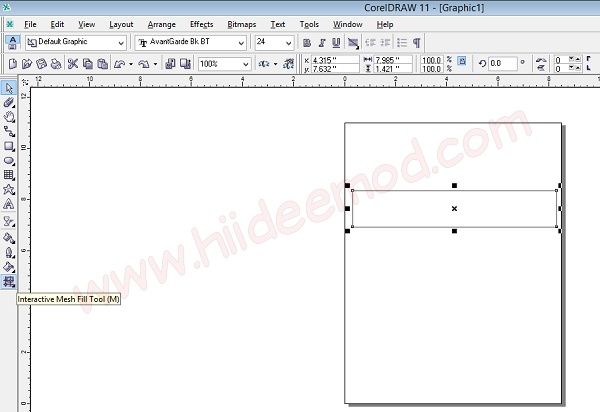Click the Open file icon
Viewport: 600px width, 412px height.
[x=27, y=64]
